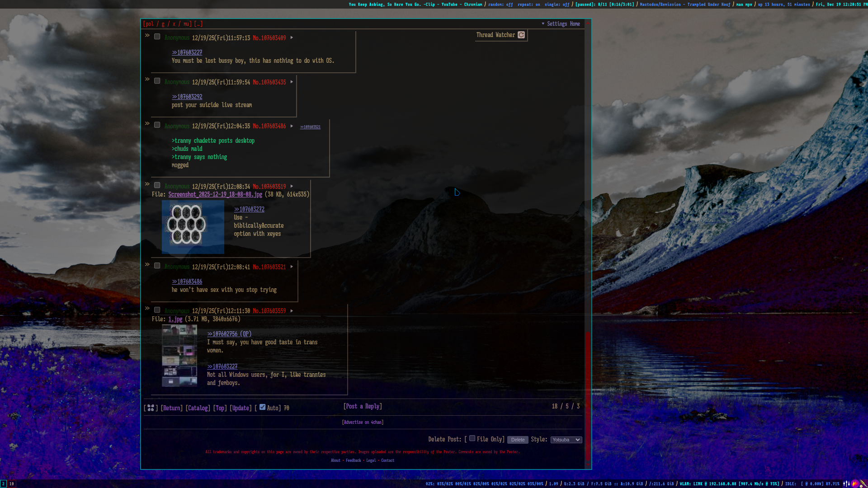Click the Post a Reply link
The width and height of the screenshot is (868, 488).
point(363,406)
